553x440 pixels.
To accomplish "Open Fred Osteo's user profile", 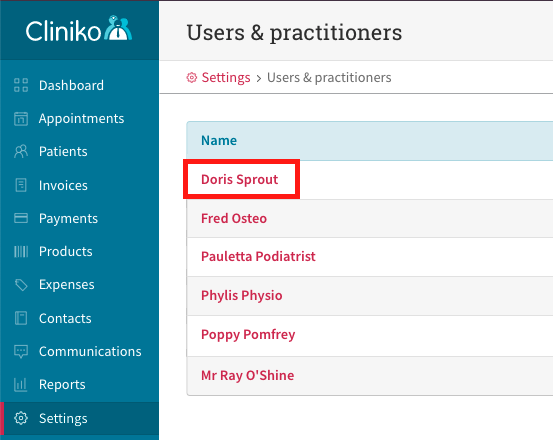I will click(x=234, y=218).
